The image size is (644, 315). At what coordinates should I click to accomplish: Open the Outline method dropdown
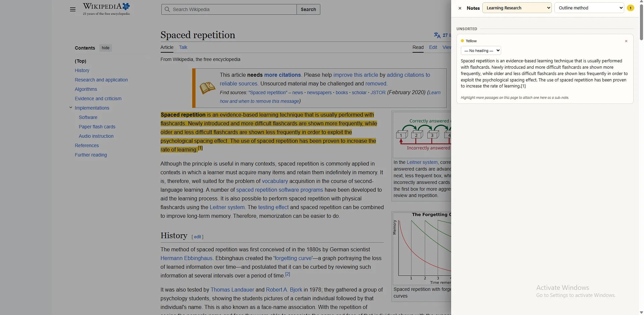point(589,8)
